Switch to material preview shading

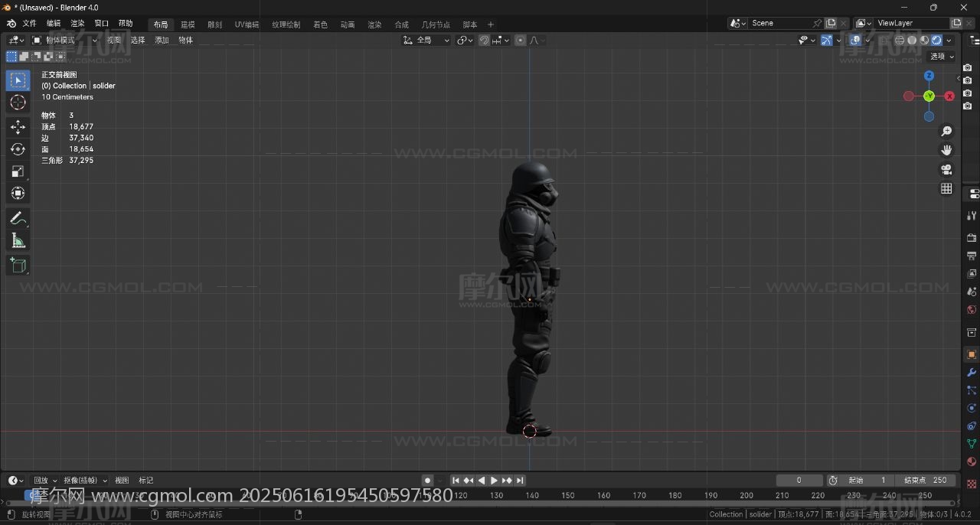(x=924, y=40)
